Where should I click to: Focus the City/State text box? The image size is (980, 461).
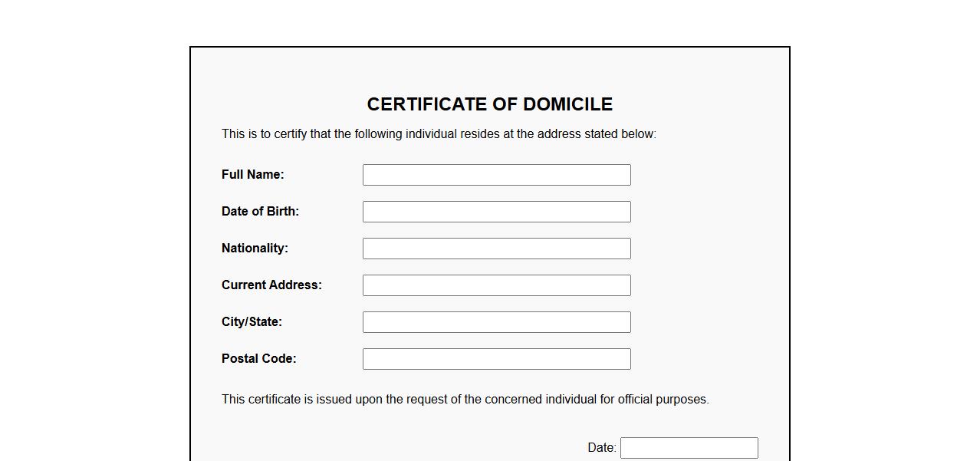pos(496,322)
